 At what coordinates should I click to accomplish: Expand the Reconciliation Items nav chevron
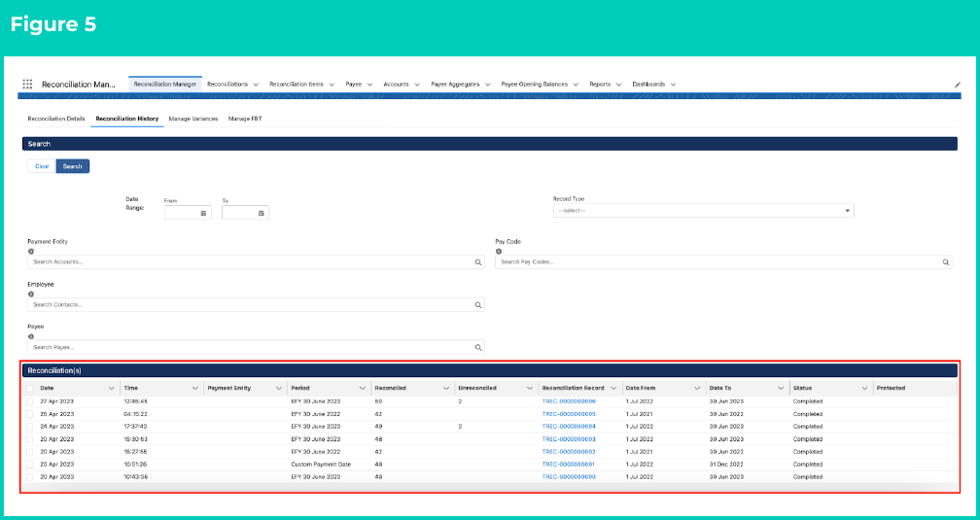[332, 85]
